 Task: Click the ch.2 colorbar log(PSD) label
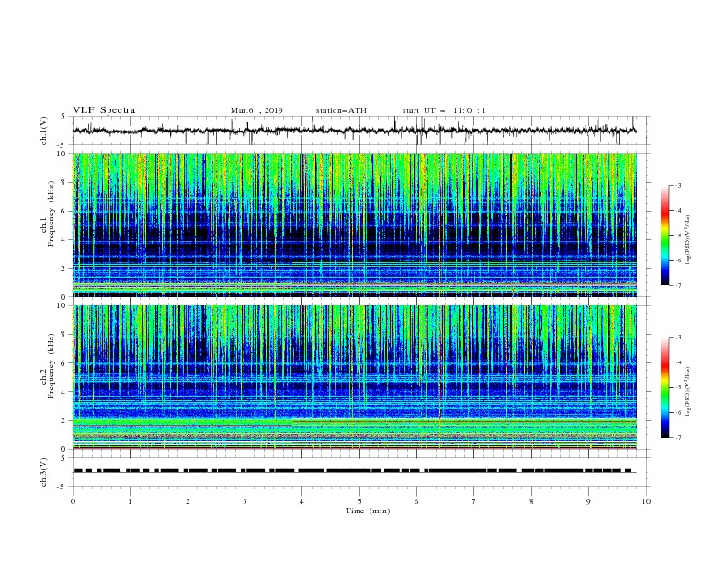coord(689,392)
